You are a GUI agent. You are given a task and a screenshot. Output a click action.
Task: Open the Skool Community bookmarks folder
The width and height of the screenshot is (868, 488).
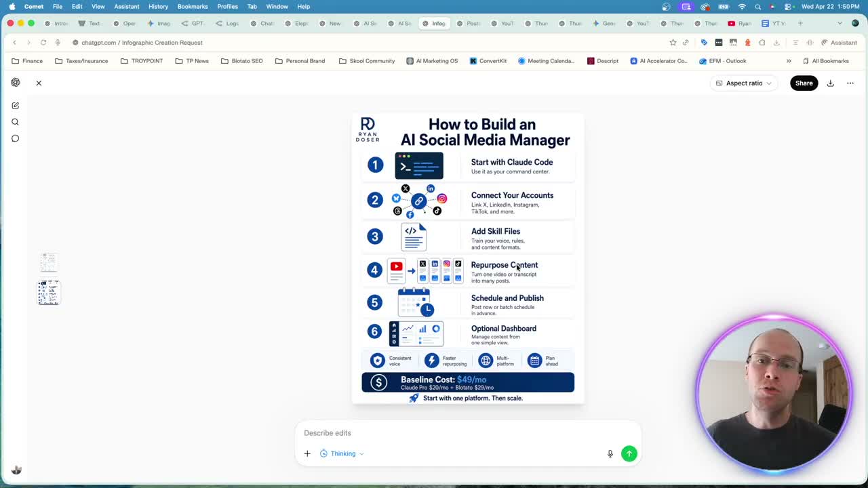pyautogui.click(x=366, y=61)
